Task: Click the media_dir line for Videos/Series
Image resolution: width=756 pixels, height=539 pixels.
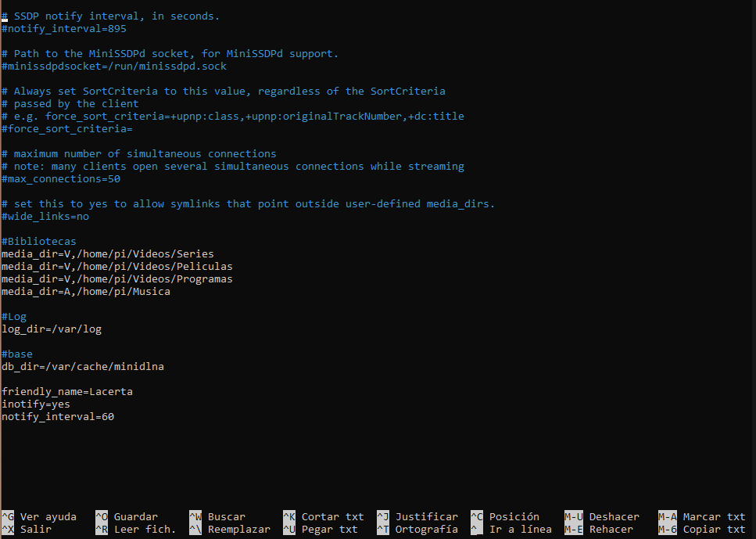Action: point(108,254)
